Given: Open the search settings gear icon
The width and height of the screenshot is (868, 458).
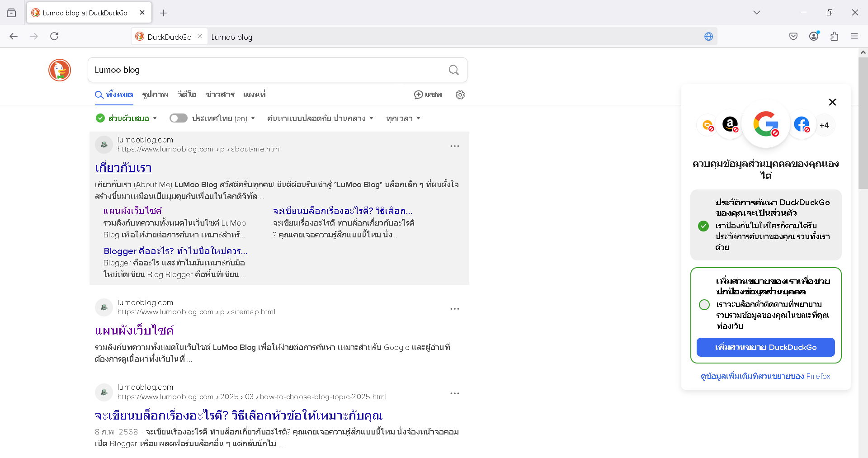Looking at the screenshot, I should tap(460, 95).
